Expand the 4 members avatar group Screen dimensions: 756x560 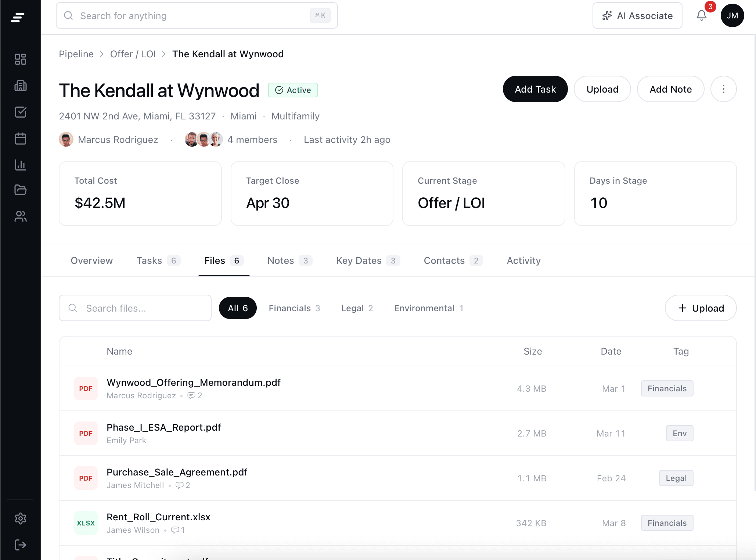tap(204, 139)
